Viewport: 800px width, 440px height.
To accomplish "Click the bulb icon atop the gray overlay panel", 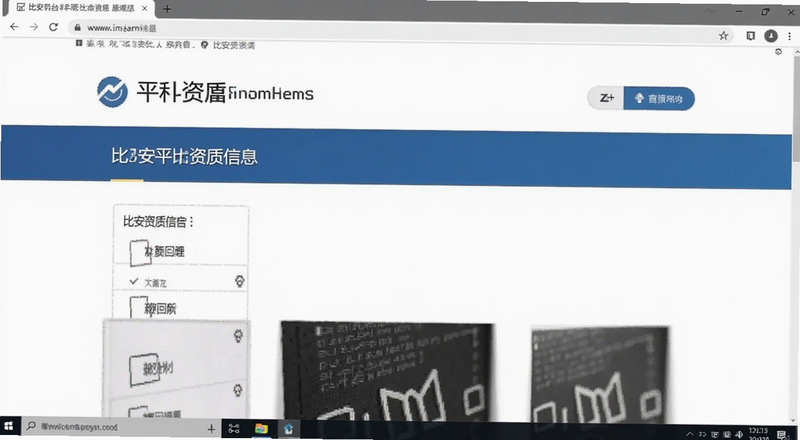I will (x=238, y=335).
